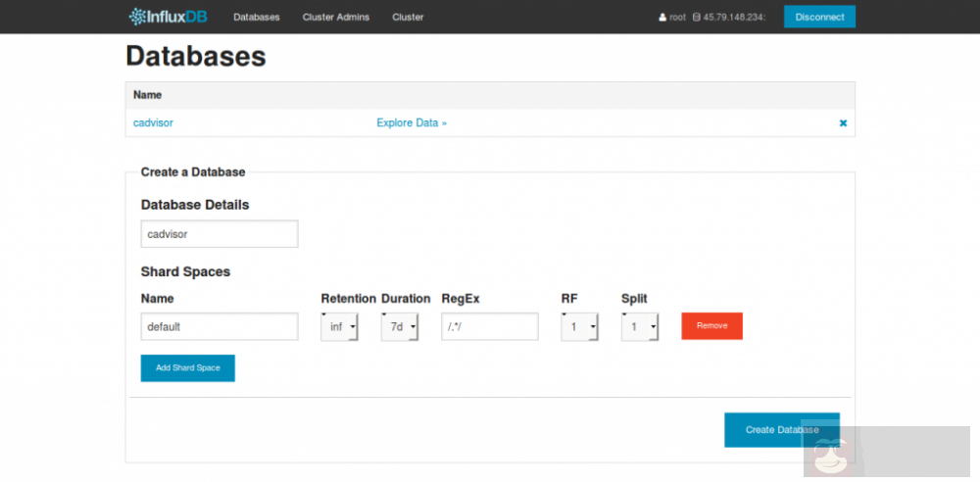980x482 pixels.
Task: Click the RegEx input field
Action: [x=490, y=326]
